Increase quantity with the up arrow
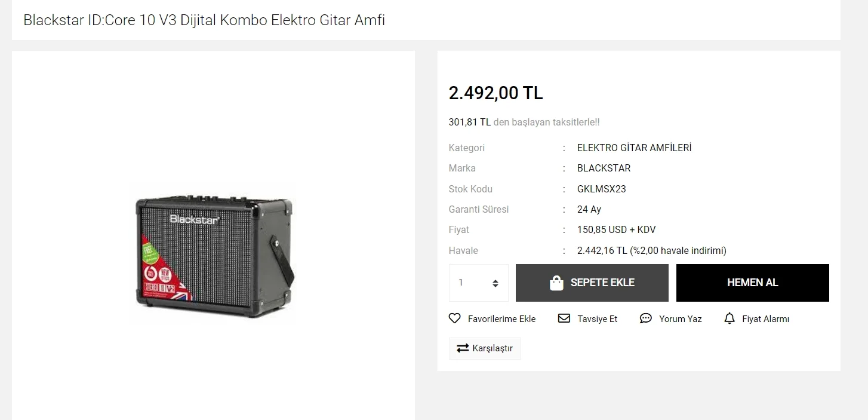Viewport: 868px width, 420px height. coord(495,280)
